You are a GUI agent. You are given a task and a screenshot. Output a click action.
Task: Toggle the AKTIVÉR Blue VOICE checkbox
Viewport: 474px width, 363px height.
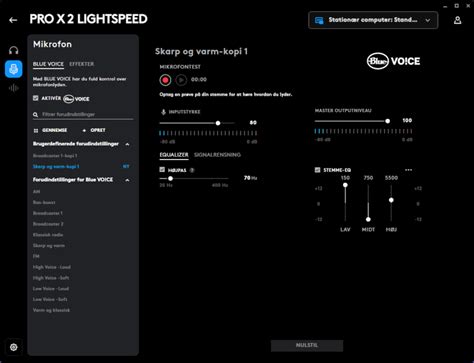point(36,98)
